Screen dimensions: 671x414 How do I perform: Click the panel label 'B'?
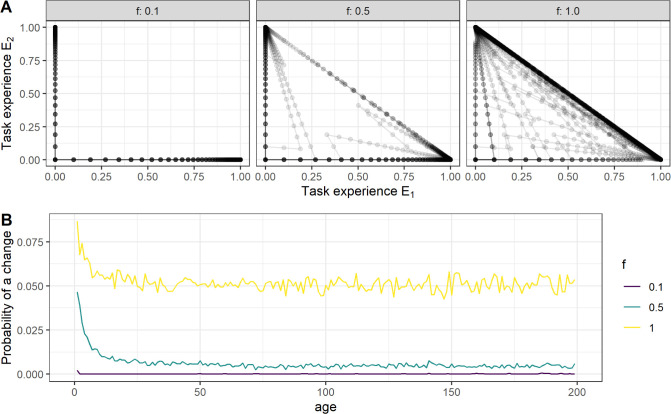point(6,209)
